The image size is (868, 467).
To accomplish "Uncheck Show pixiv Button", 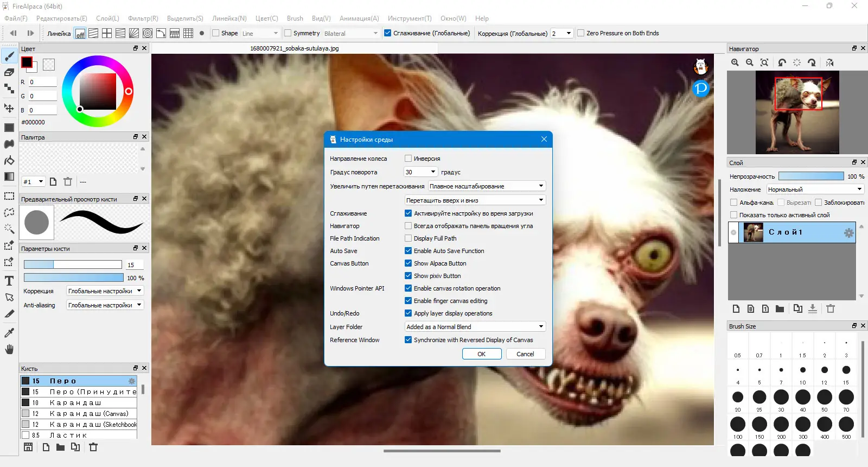I will [408, 275].
